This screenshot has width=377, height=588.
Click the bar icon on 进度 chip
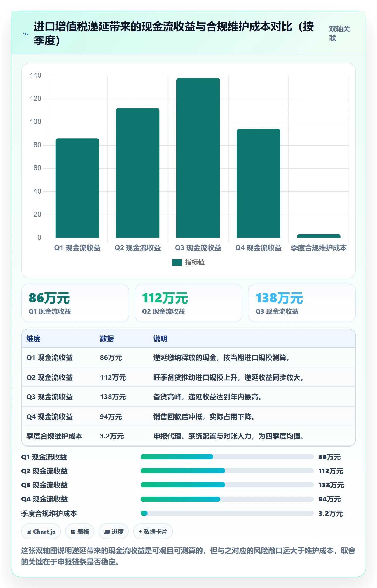[x=107, y=532]
